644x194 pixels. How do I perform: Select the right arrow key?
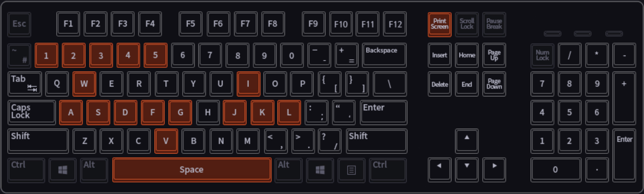pos(494,170)
